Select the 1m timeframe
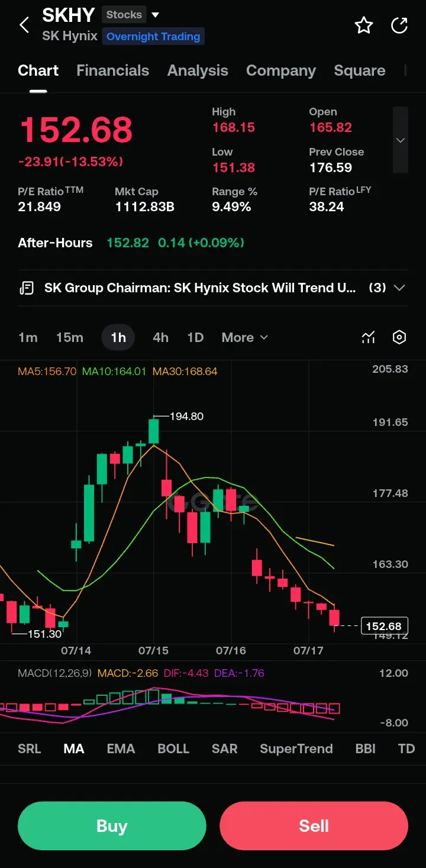This screenshot has height=868, width=426. click(28, 337)
